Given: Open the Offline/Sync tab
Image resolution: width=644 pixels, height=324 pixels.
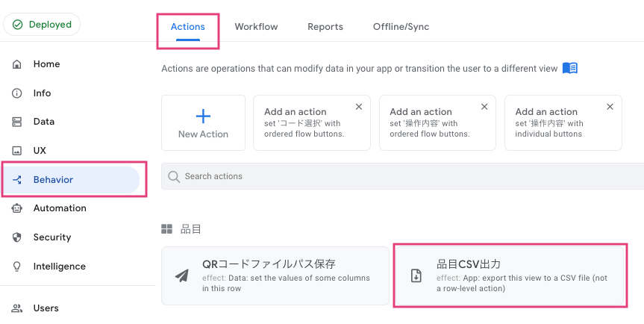Looking at the screenshot, I should click(x=401, y=27).
